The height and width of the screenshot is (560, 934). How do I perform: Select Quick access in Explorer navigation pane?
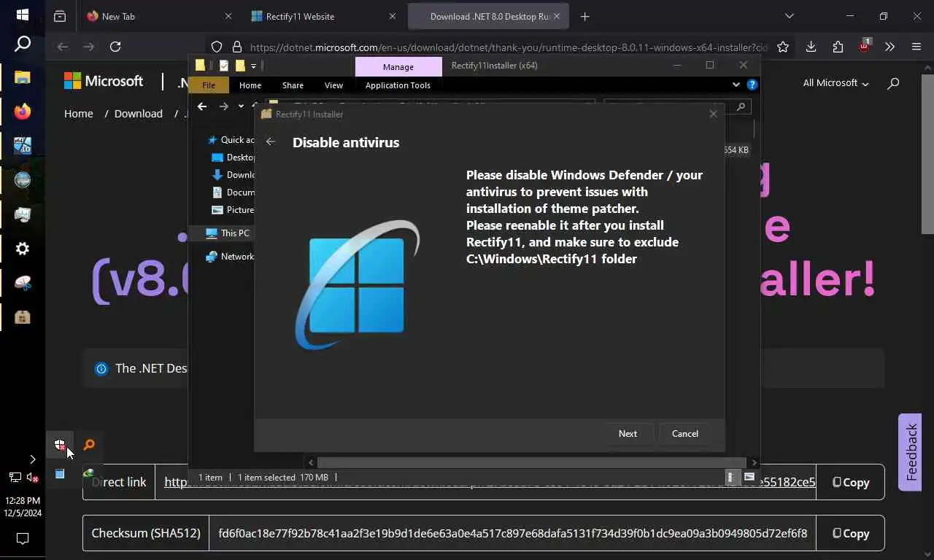pyautogui.click(x=231, y=139)
